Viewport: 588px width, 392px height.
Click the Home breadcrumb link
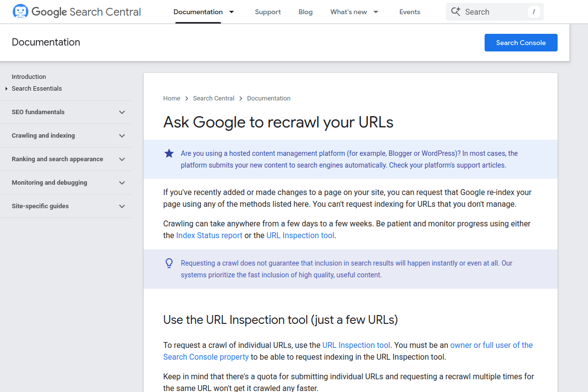(171, 98)
